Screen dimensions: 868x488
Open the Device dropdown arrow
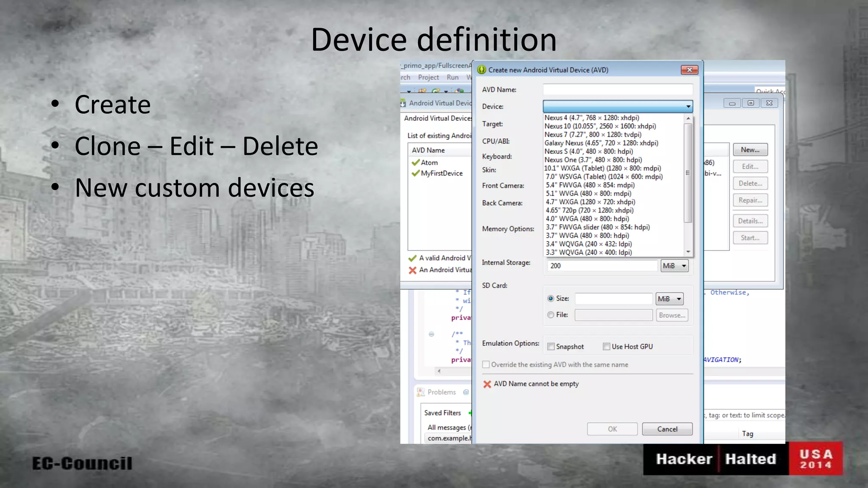coord(688,106)
